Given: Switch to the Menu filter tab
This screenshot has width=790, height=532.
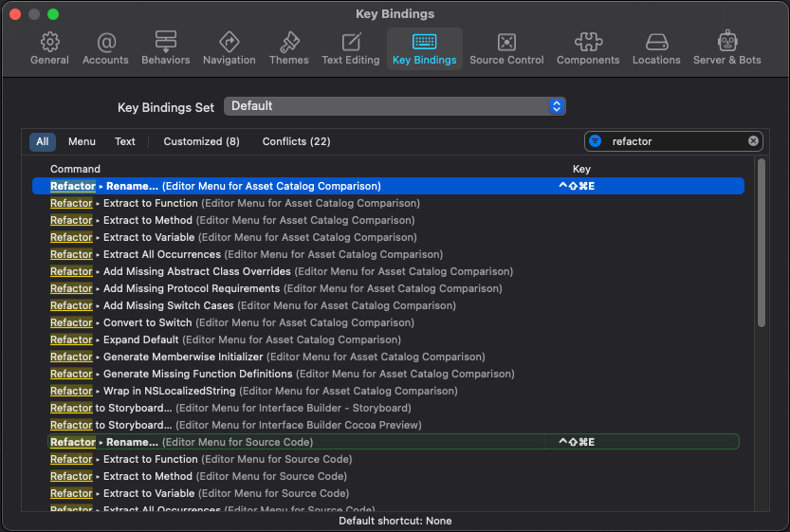Looking at the screenshot, I should point(82,141).
